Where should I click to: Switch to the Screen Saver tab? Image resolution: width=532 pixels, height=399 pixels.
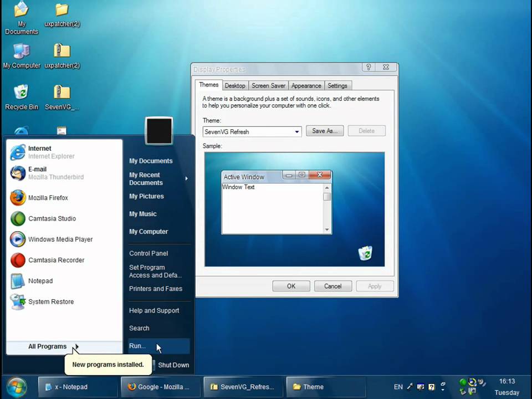(x=268, y=86)
